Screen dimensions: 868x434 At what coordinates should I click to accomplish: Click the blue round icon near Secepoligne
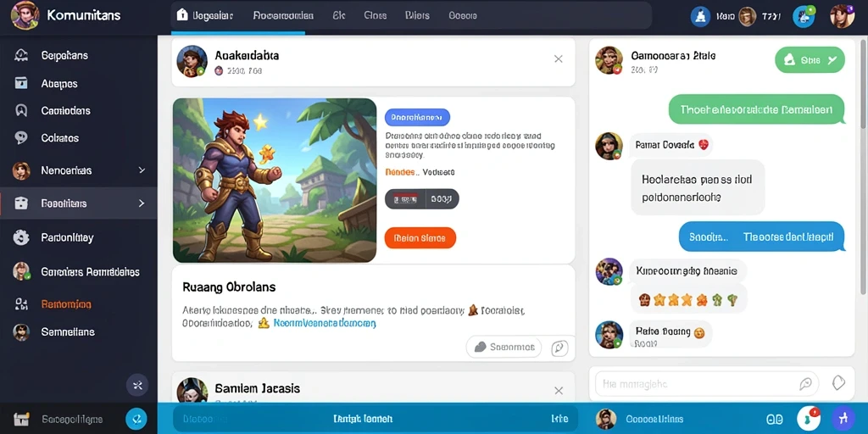tap(136, 419)
